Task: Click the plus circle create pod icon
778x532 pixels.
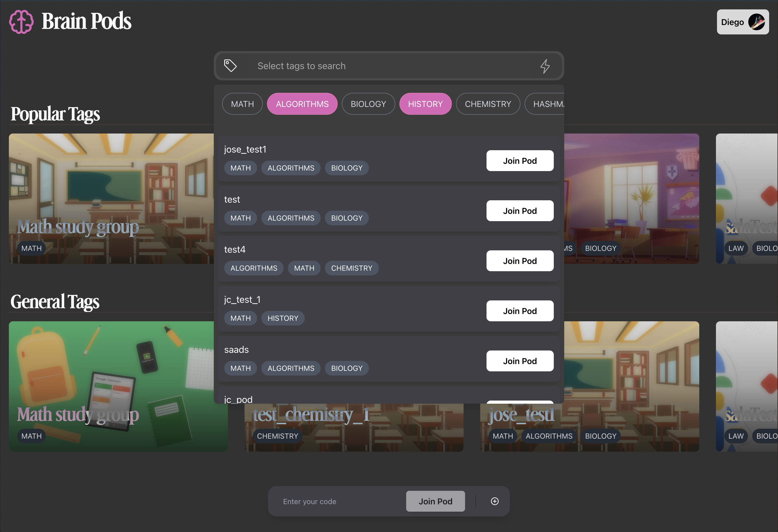Action: (494, 501)
